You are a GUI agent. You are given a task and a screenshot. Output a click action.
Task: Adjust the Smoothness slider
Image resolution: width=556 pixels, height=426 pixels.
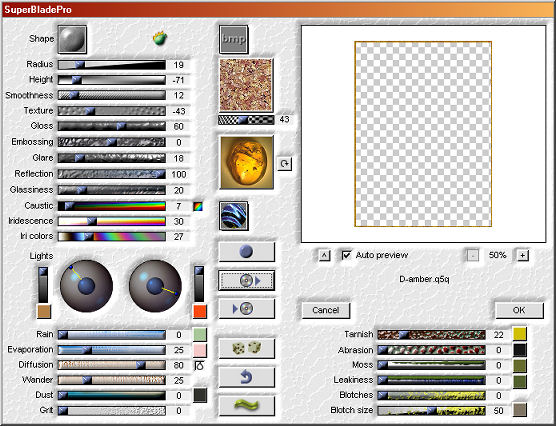tap(112, 95)
